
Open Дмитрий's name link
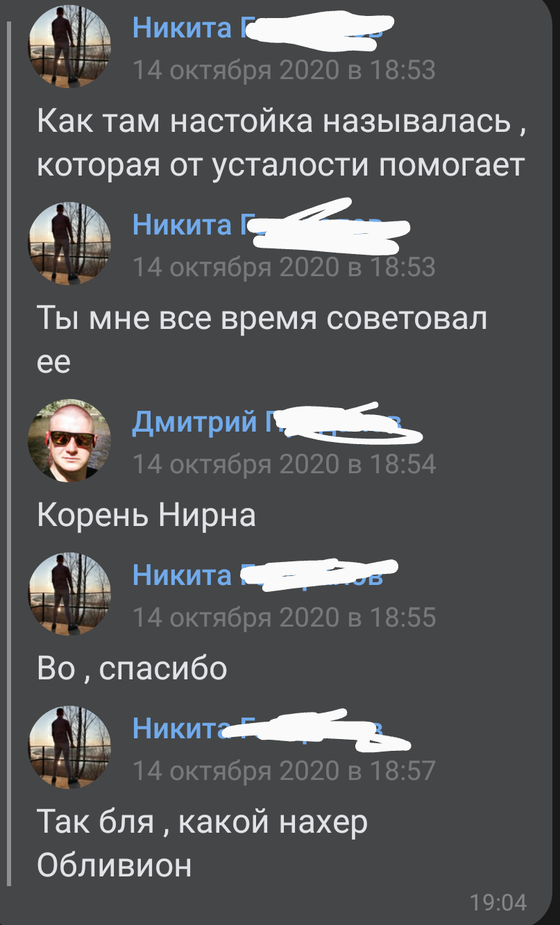267,421
